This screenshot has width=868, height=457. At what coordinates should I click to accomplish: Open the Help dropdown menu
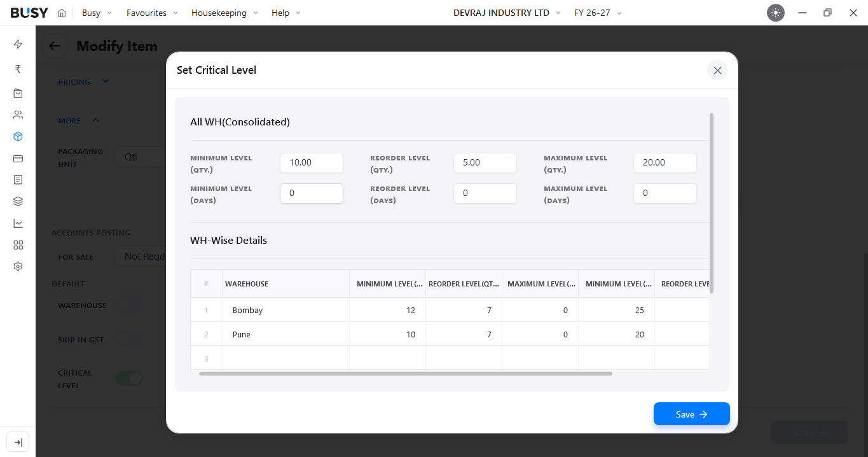click(x=286, y=13)
